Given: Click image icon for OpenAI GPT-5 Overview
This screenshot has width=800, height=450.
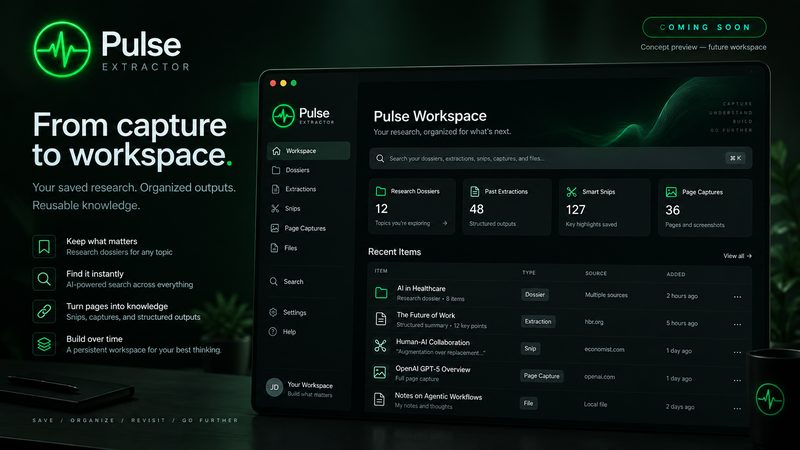Looking at the screenshot, I should coord(380,372).
